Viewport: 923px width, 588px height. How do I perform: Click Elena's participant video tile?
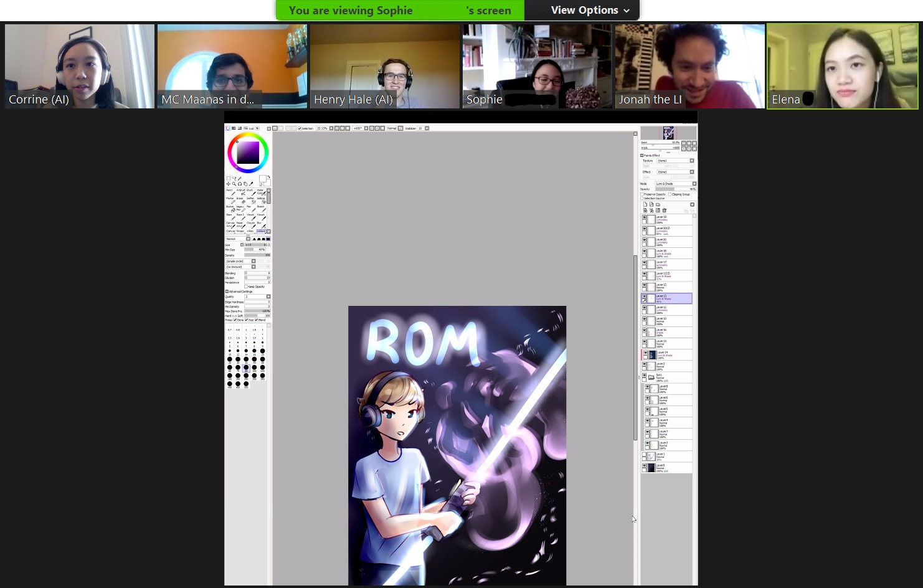tap(842, 66)
